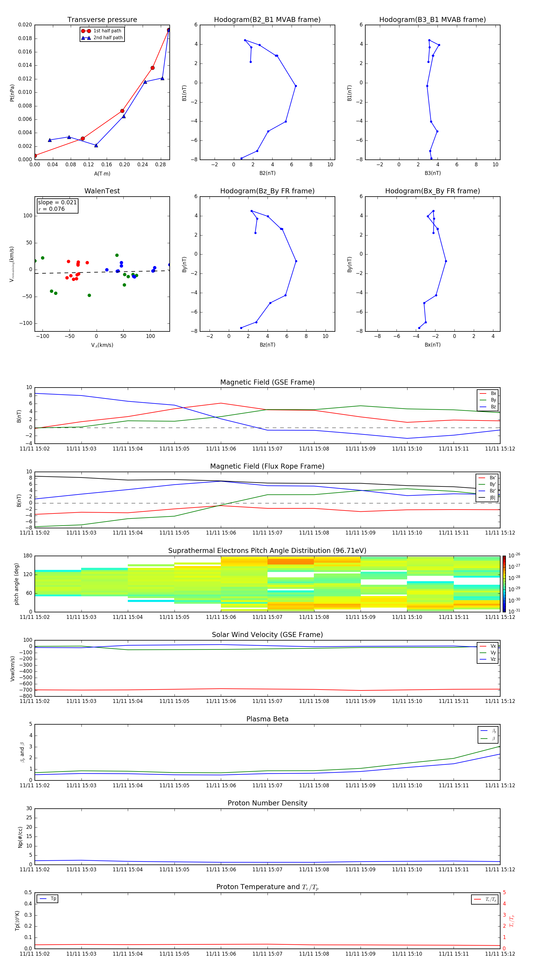Click the "Bx(nT)" hodogram x-axis label
The image size is (535, 980).
click(x=432, y=345)
